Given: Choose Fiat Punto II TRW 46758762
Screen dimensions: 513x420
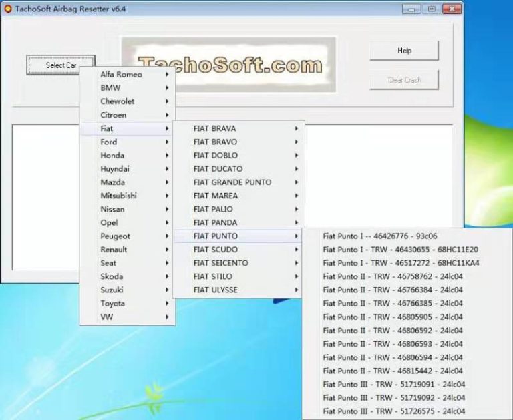Looking at the screenshot, I should 392,276.
